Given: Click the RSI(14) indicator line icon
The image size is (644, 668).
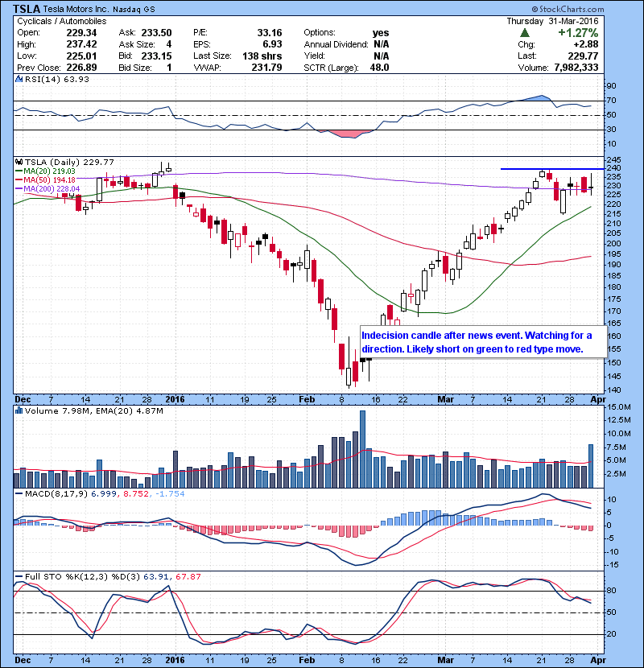Looking at the screenshot, I should [x=19, y=79].
